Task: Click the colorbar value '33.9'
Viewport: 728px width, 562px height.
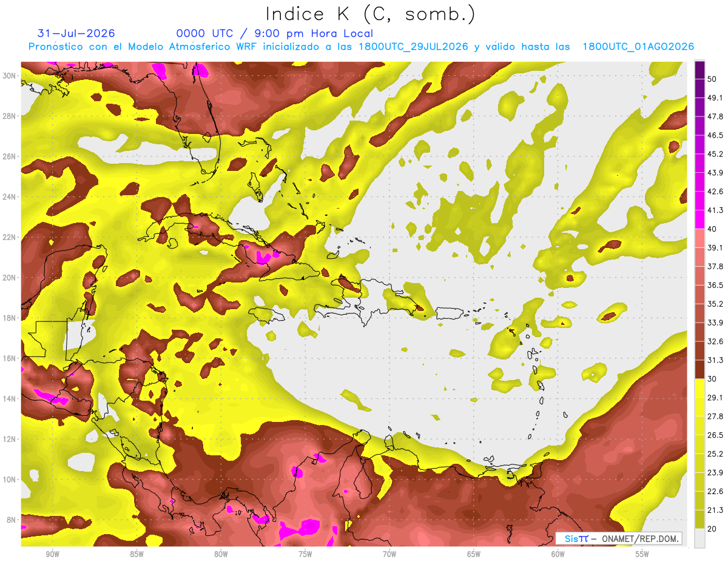Action: tap(716, 323)
